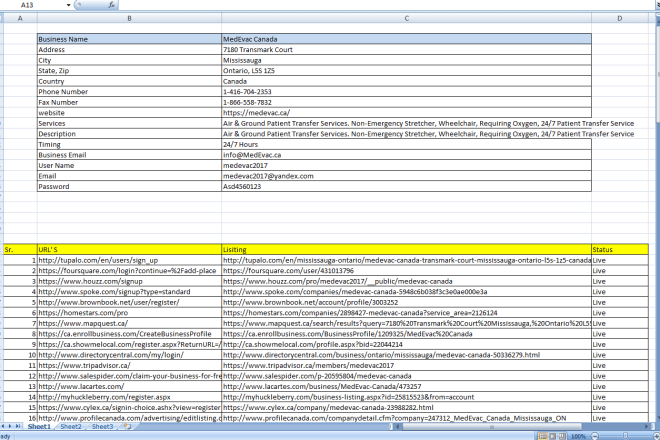
Task: Click the '7180 Transmark Court' cell
Action: point(406,50)
